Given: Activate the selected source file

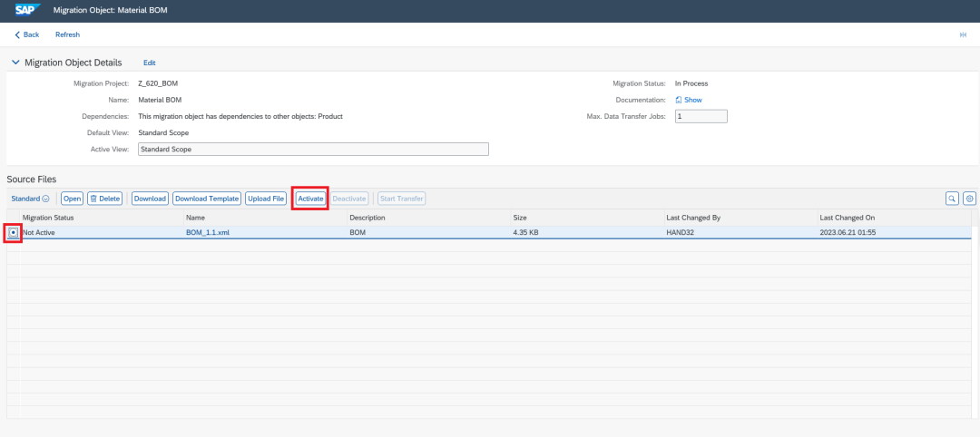Looking at the screenshot, I should pyautogui.click(x=310, y=199).
